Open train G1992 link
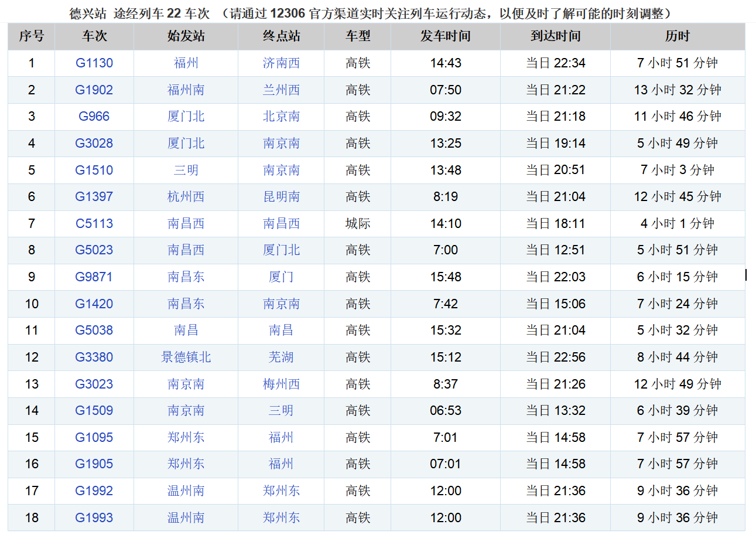The width and height of the screenshot is (756, 538). 94,491
